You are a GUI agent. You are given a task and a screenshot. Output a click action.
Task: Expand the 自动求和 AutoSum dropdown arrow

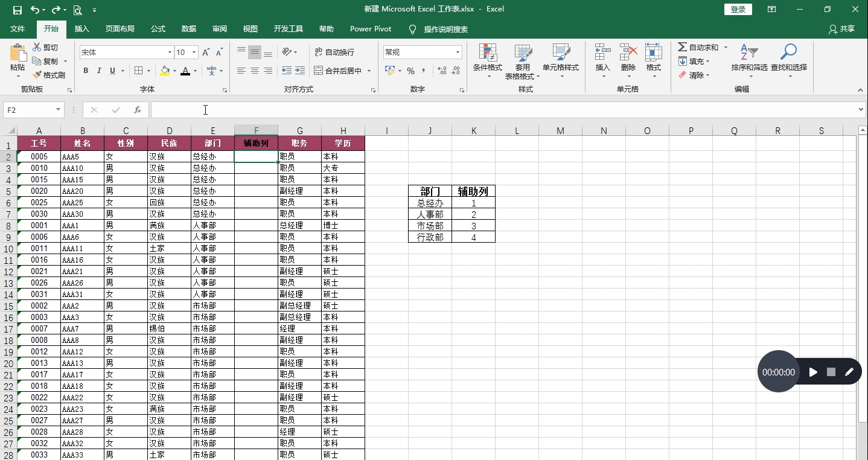click(x=726, y=48)
